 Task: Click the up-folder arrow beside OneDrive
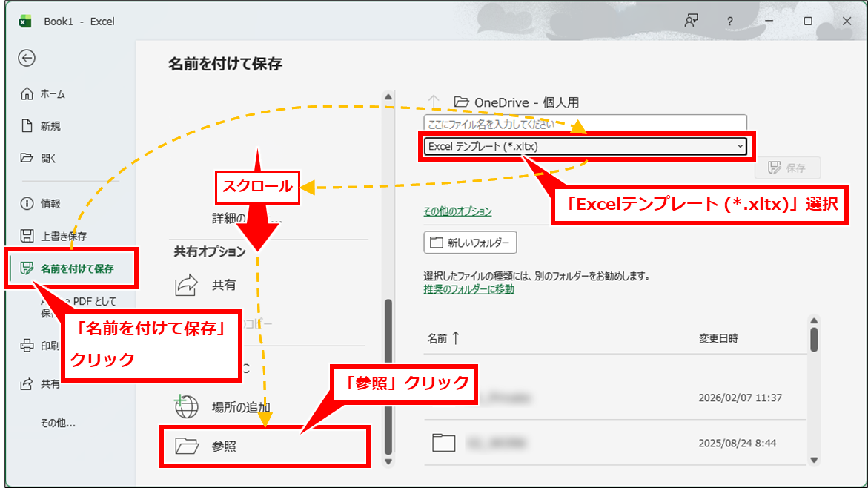pos(434,102)
